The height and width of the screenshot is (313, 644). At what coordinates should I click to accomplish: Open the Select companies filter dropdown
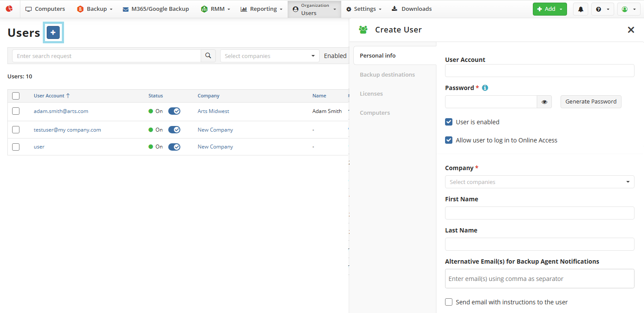269,56
